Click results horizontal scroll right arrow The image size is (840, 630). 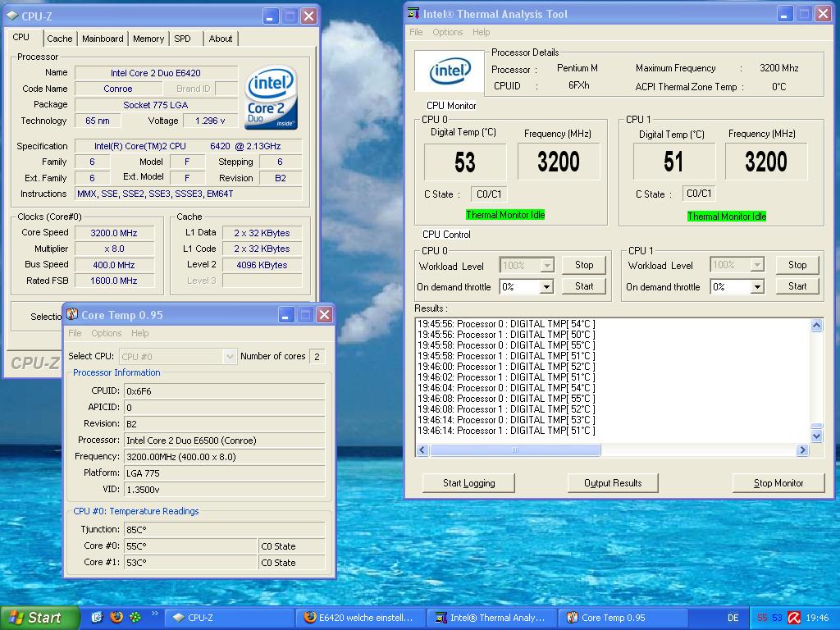[802, 450]
